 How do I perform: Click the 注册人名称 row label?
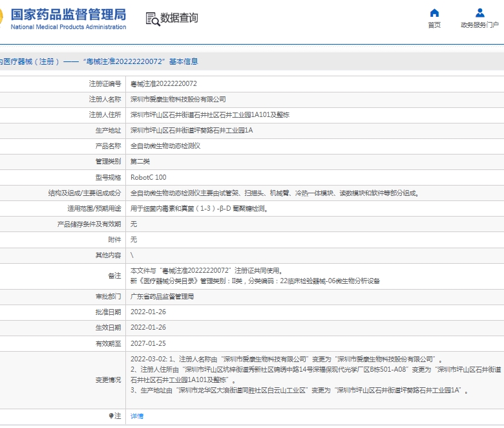tap(105, 100)
